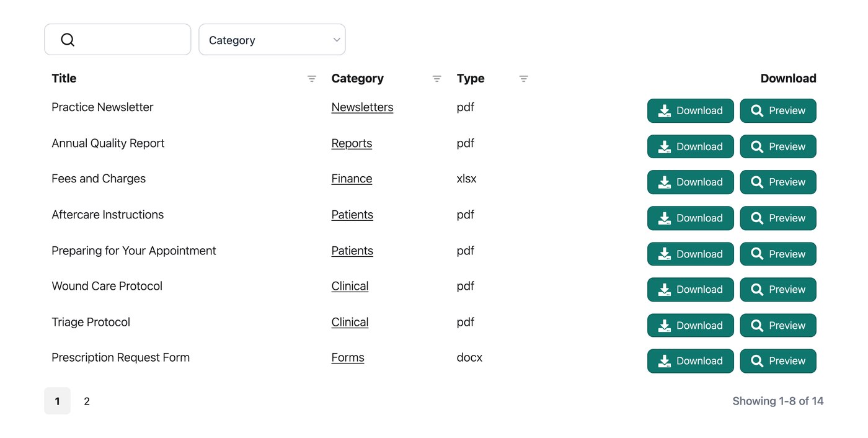Download the Wound Care Protocol
Viewport: 868px width, 438px height.
tap(690, 289)
